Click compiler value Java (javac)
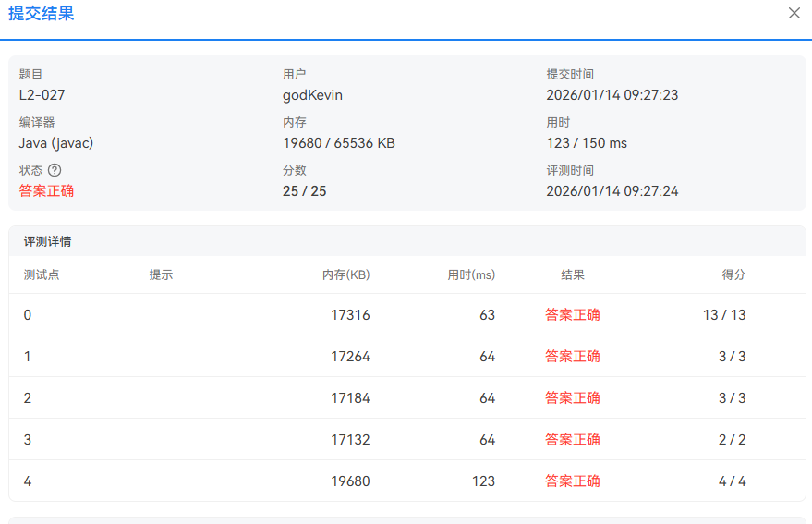 (56, 143)
